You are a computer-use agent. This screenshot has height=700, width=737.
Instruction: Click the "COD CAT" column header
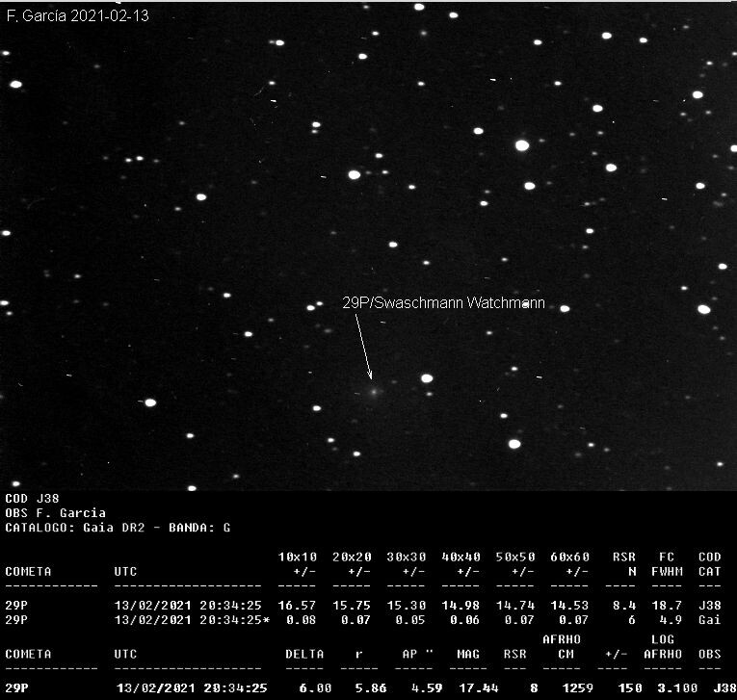710,564
